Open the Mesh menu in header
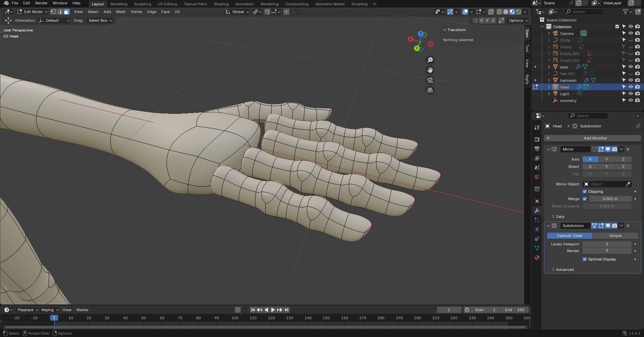Image resolution: width=644 pixels, height=337 pixels. [x=120, y=12]
